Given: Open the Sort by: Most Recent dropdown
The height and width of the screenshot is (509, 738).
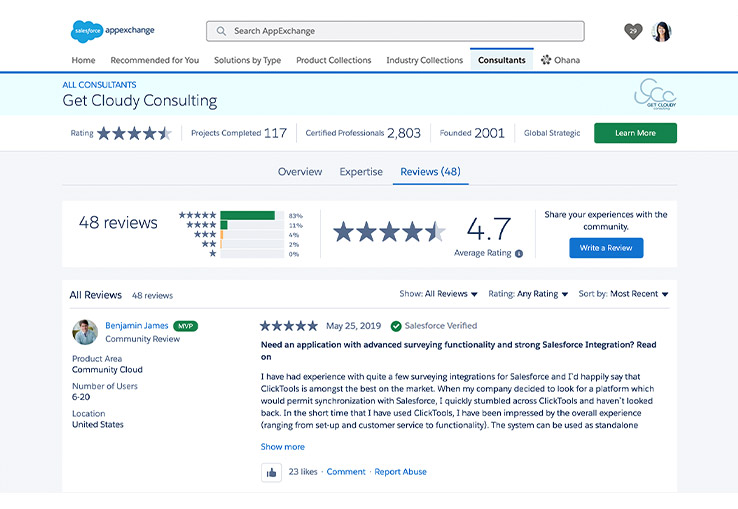Looking at the screenshot, I should click(x=623, y=294).
